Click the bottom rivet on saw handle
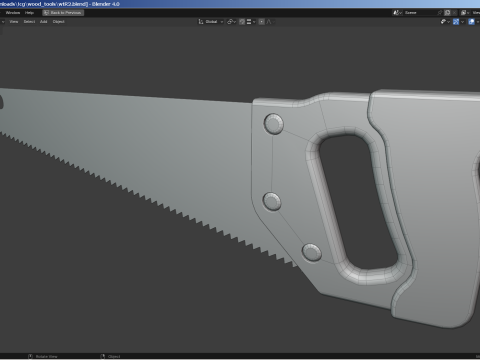This screenshot has width=480, height=360. point(312,252)
